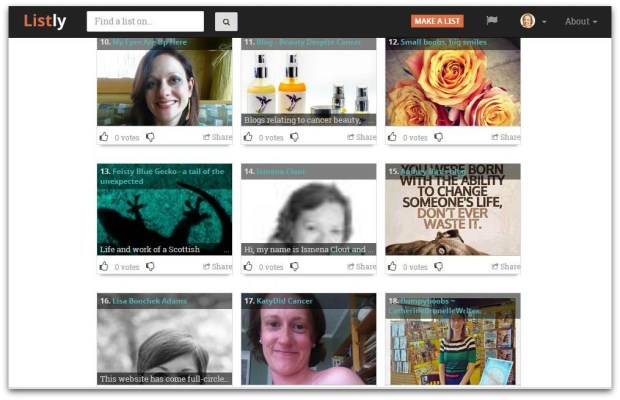Click the search magnifier button

[x=226, y=22]
